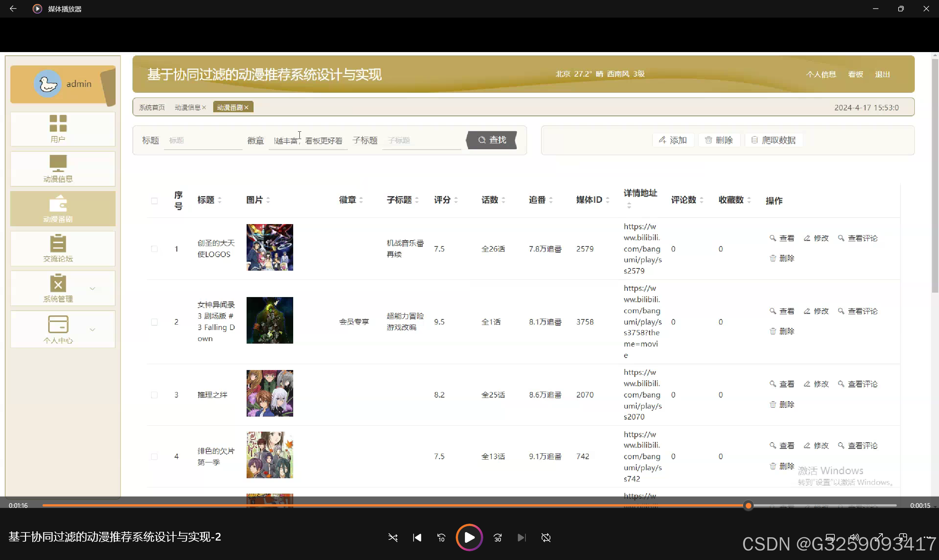Tick the checkbox for row 1

click(154, 249)
